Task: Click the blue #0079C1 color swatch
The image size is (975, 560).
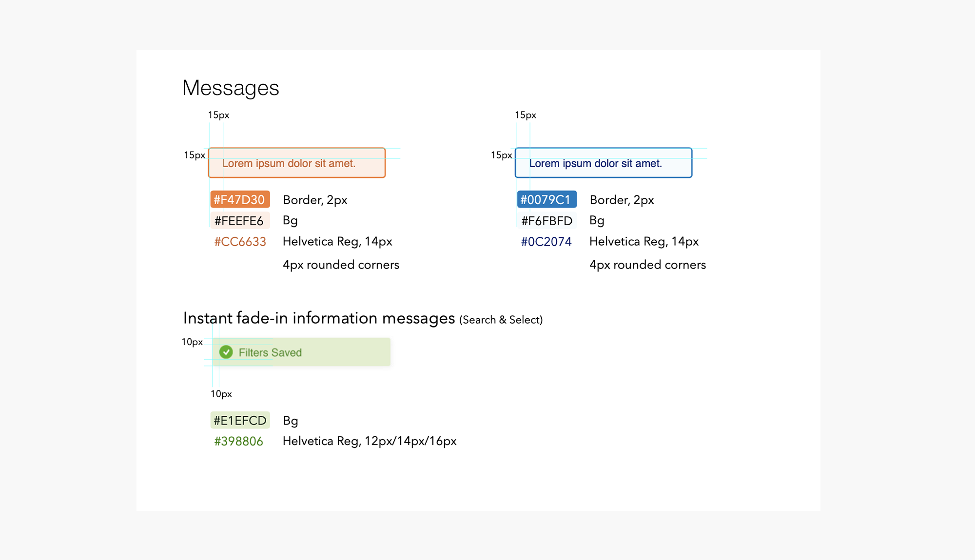Action: (546, 199)
